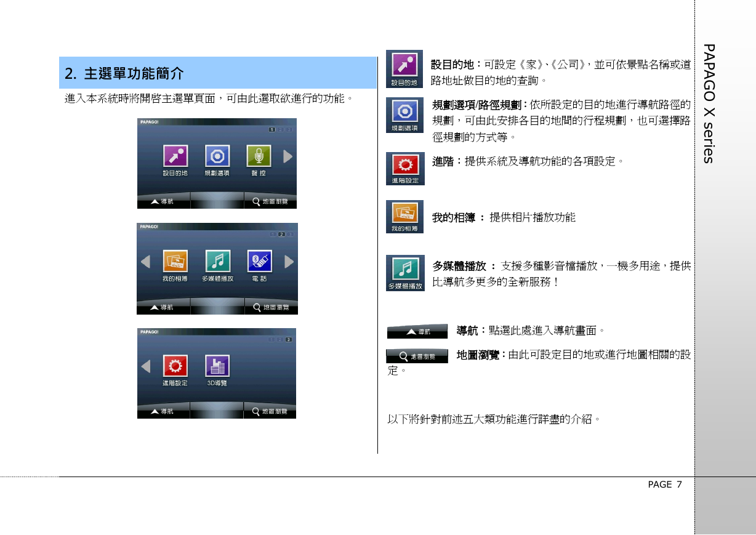756x535 pixels.
Task: Tap 地圖瀏覽 in the 3D導覽 menu screenshot
Action: point(270,411)
